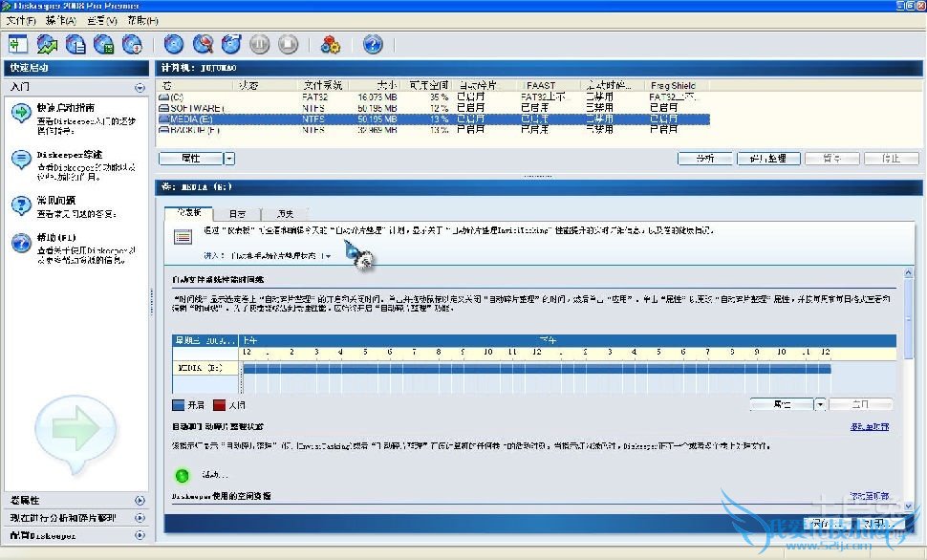Open the Quick Start guide green arrow icon
The height and width of the screenshot is (560, 927).
coord(21,114)
